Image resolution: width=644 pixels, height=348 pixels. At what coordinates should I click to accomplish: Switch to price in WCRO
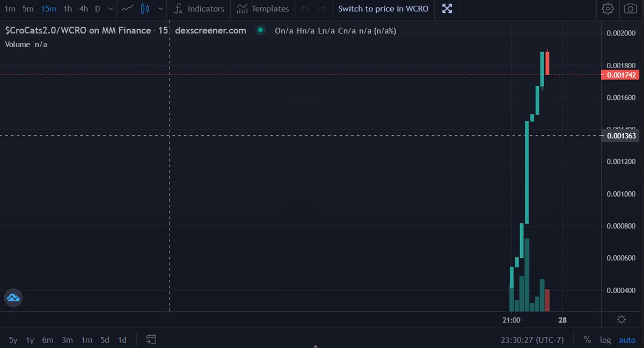[383, 9]
